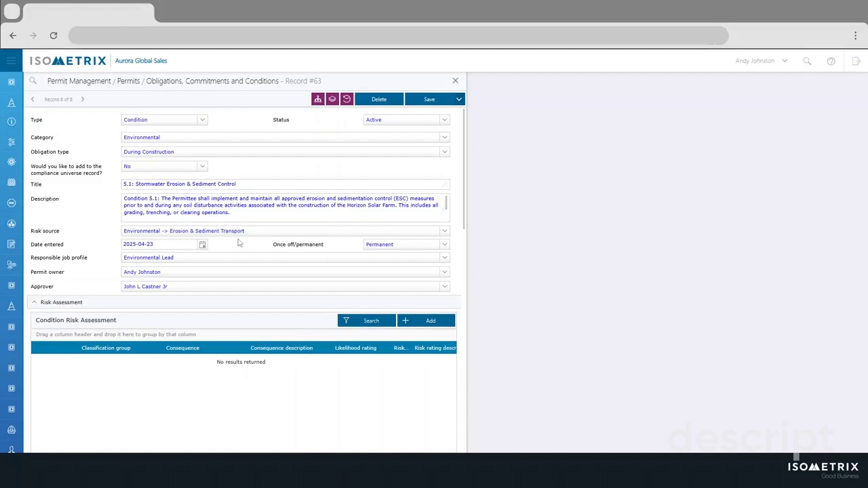868x488 pixels.
Task: Click the Delete button
Action: tap(379, 99)
